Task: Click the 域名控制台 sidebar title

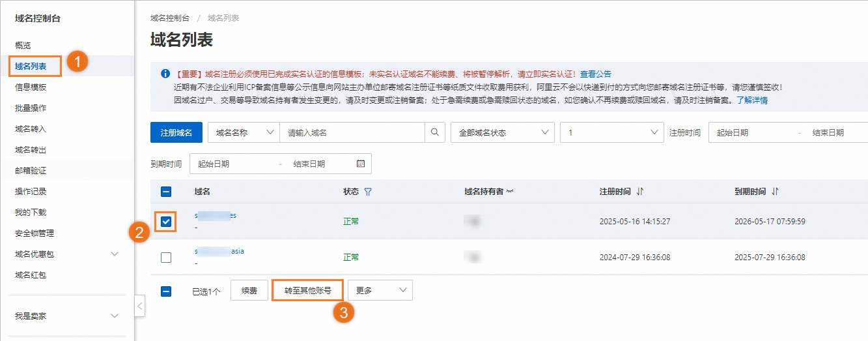Action: [38, 18]
